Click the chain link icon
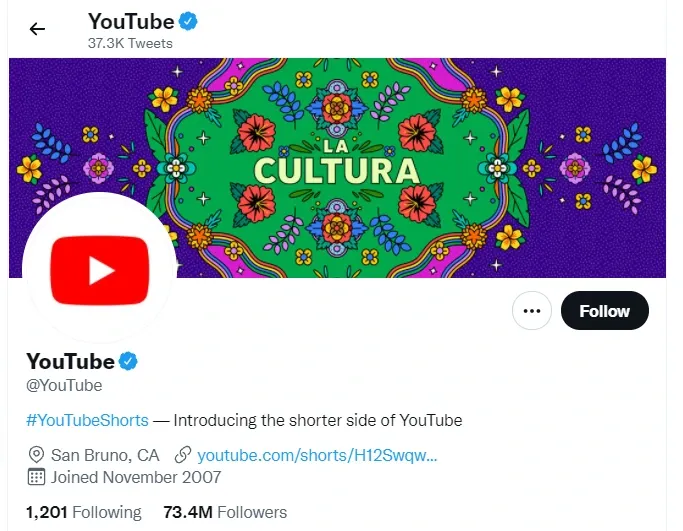The width and height of the screenshot is (683, 531). (x=183, y=453)
